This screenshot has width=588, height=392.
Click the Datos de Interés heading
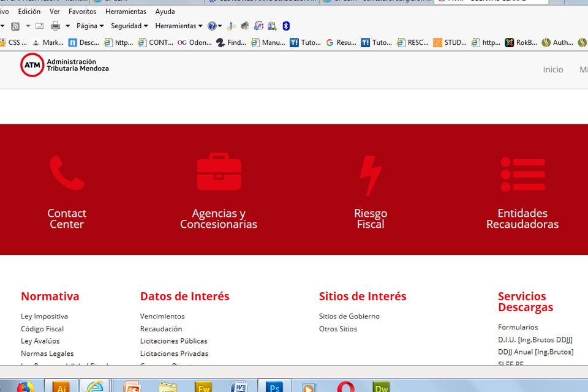click(184, 296)
